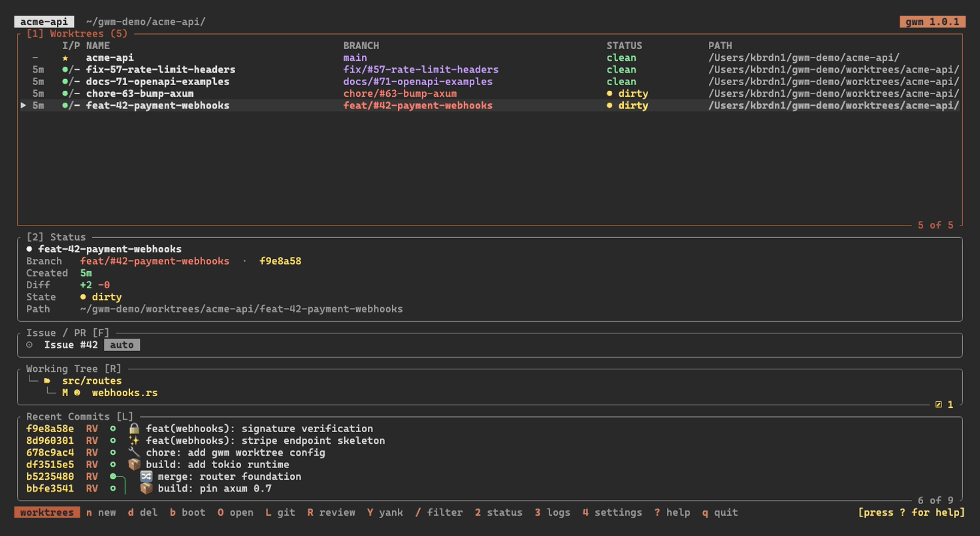Image resolution: width=980 pixels, height=536 pixels.
Task: Click the sparkles icon on stripe endpoint skeleton commit
Action: coord(134,441)
